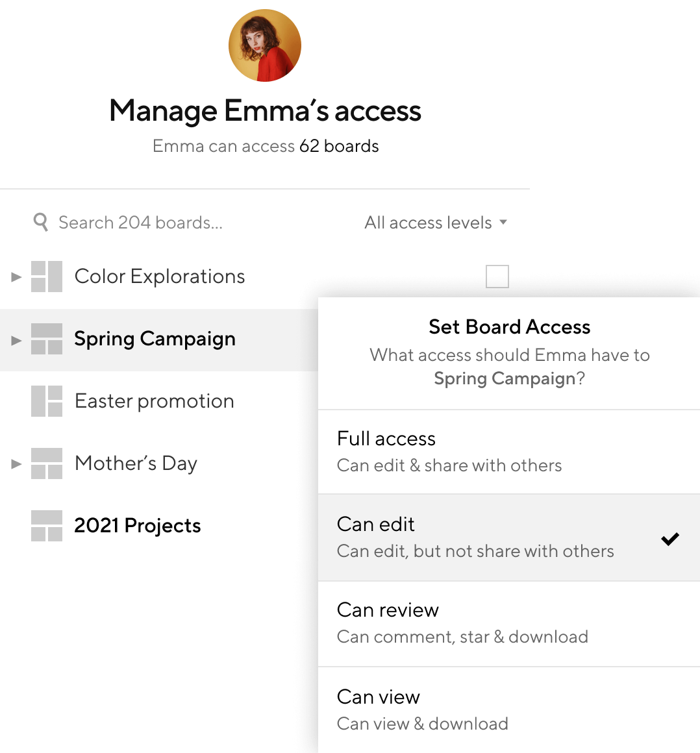
Task: Expand the Color Explorations board tree
Action: coord(16,277)
